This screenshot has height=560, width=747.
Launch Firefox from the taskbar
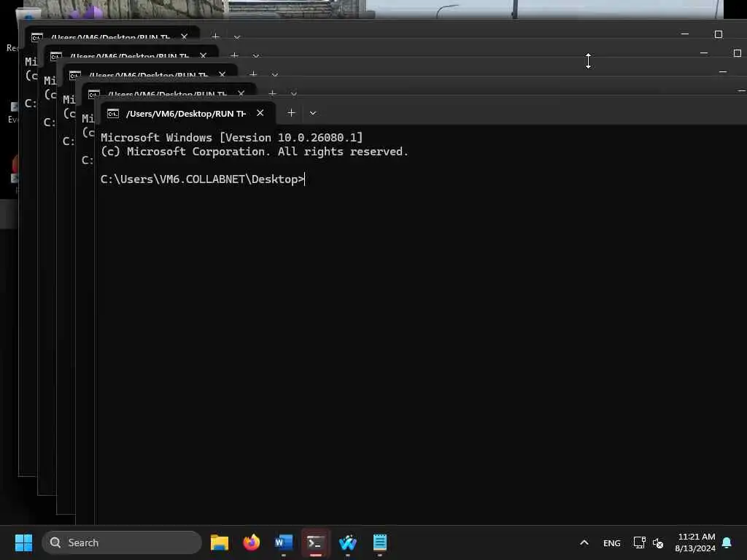(251, 542)
